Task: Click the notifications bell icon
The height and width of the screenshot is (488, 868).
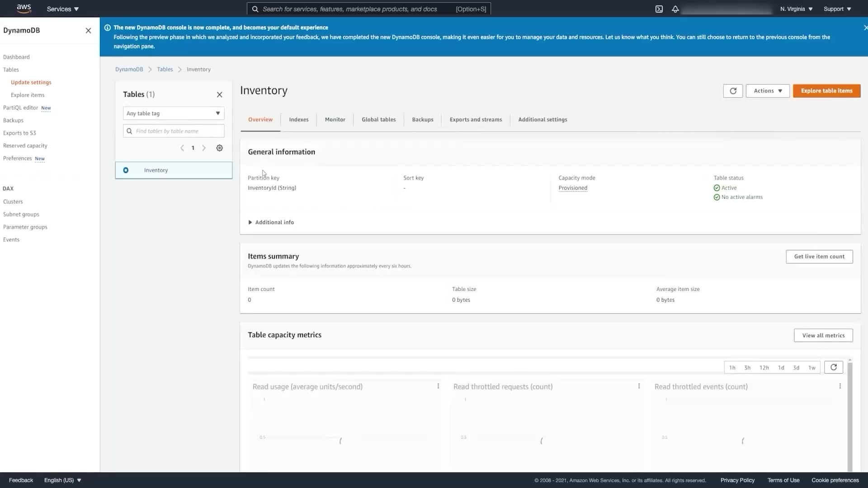Action: pyautogui.click(x=675, y=9)
